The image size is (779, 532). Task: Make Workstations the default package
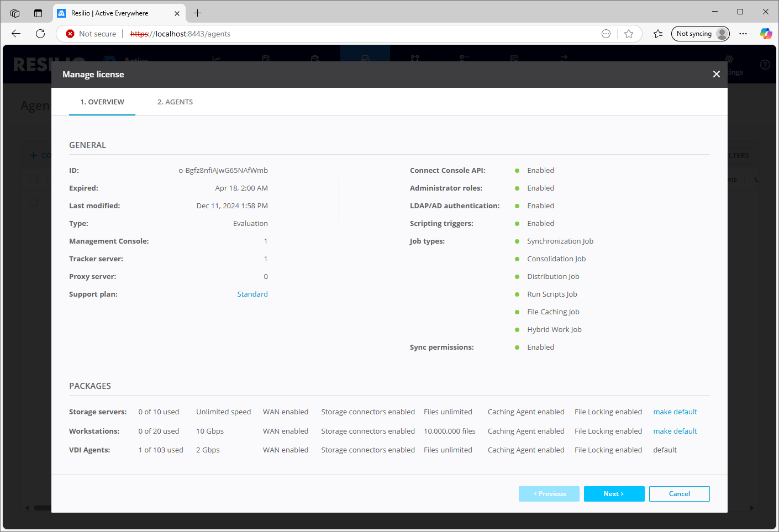[675, 431]
